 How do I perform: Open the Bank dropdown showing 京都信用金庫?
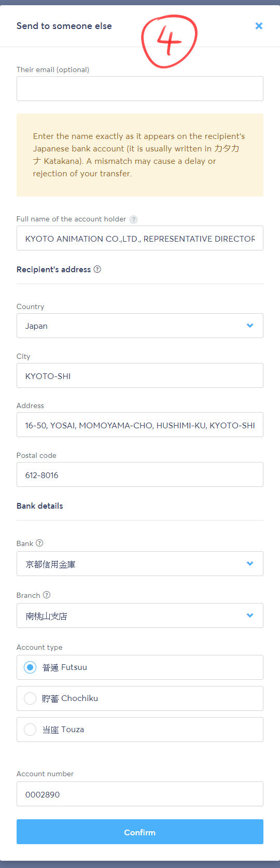click(140, 564)
